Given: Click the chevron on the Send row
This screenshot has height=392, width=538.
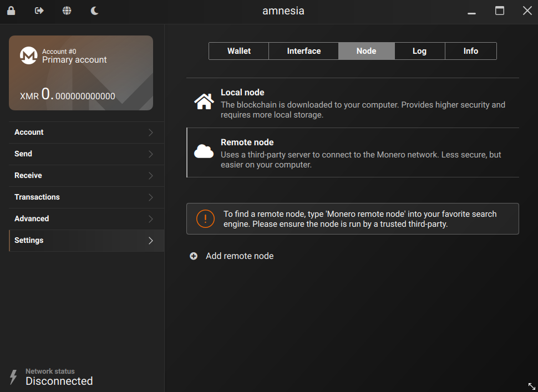Looking at the screenshot, I should [x=151, y=154].
